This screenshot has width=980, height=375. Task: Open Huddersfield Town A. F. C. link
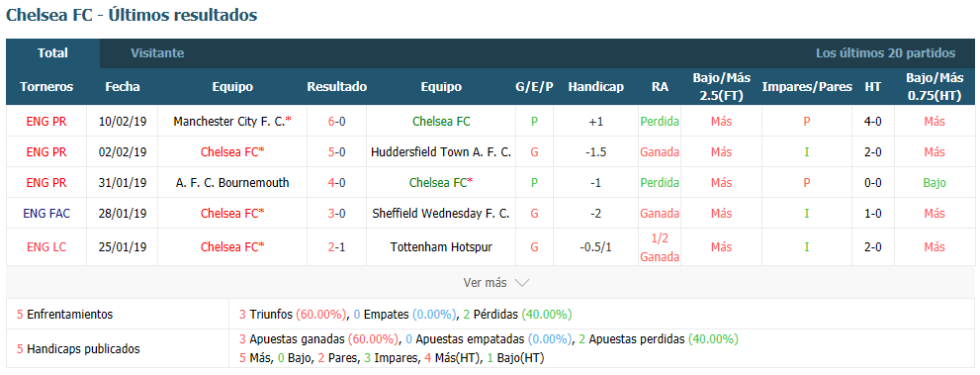click(x=441, y=151)
